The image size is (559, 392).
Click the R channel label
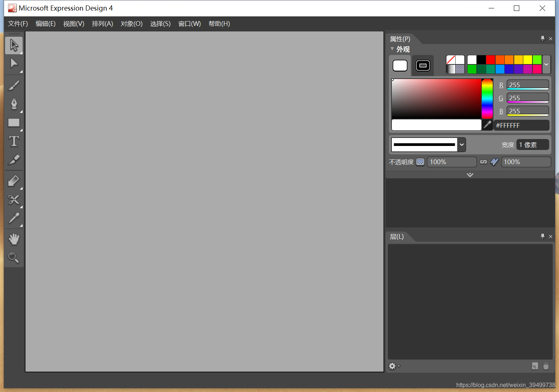(501, 85)
